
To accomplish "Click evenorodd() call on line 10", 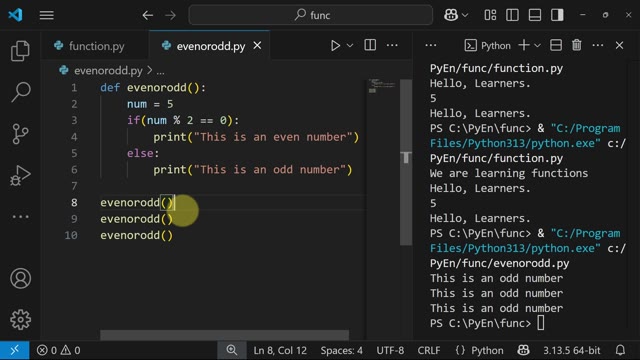I will pyautogui.click(x=137, y=236).
